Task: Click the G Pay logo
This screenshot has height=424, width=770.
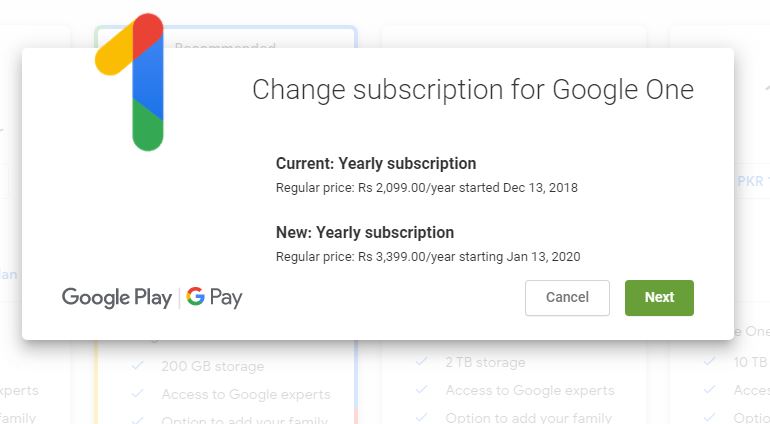Action: [214, 297]
